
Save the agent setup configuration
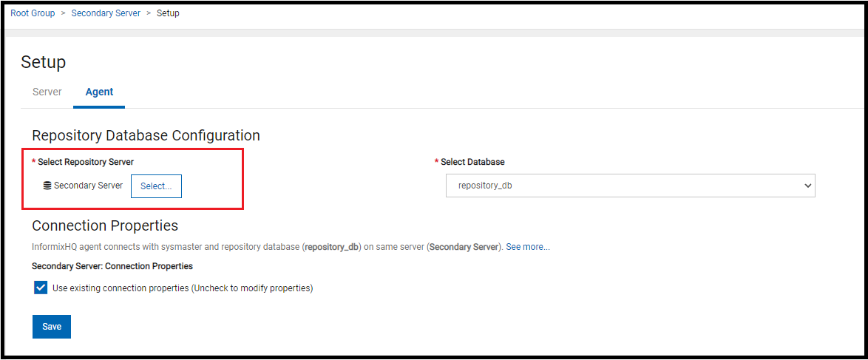(x=52, y=326)
